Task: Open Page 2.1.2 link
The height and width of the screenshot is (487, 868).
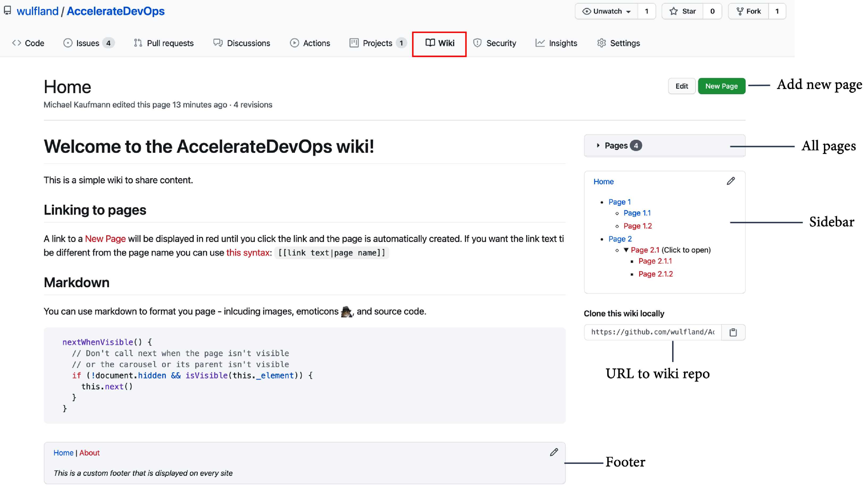Action: tap(655, 274)
